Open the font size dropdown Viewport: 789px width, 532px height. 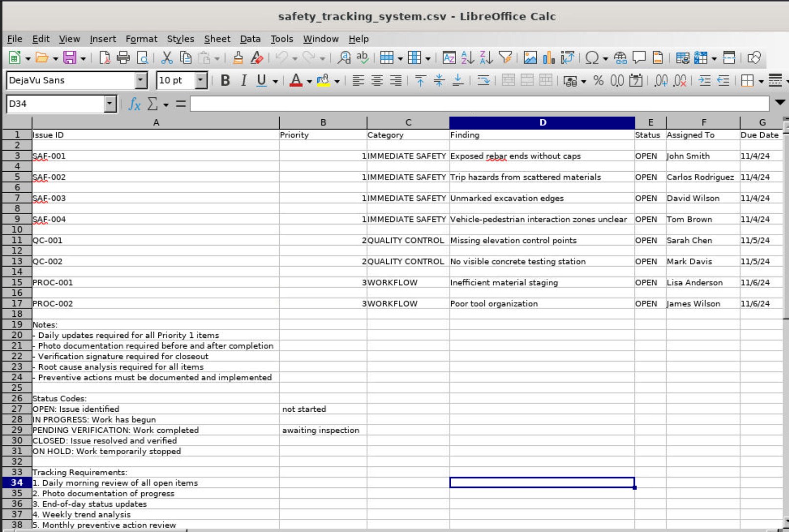tap(200, 80)
